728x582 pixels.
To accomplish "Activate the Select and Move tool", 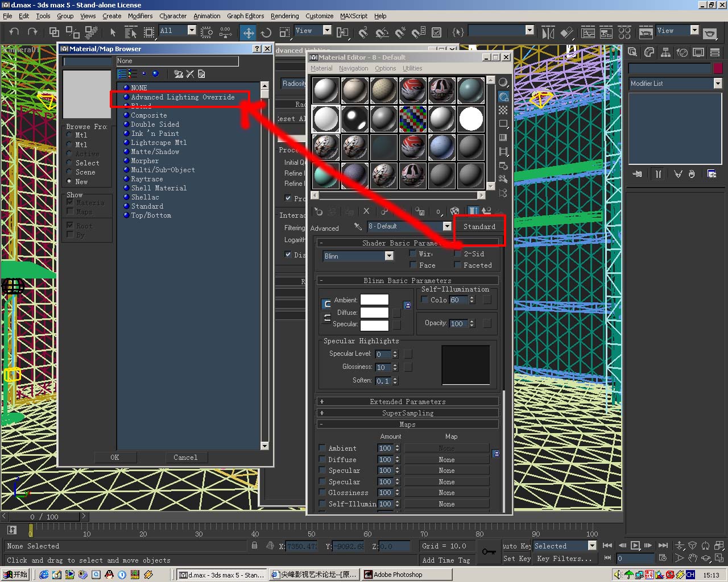I will click(249, 32).
